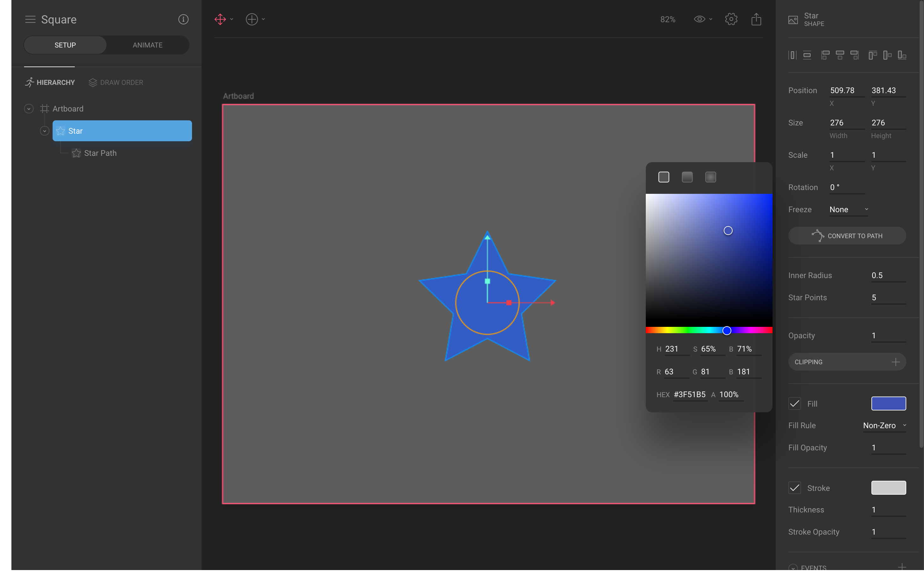Open the Create shape tool
This screenshot has width=924, height=584.
(x=251, y=19)
